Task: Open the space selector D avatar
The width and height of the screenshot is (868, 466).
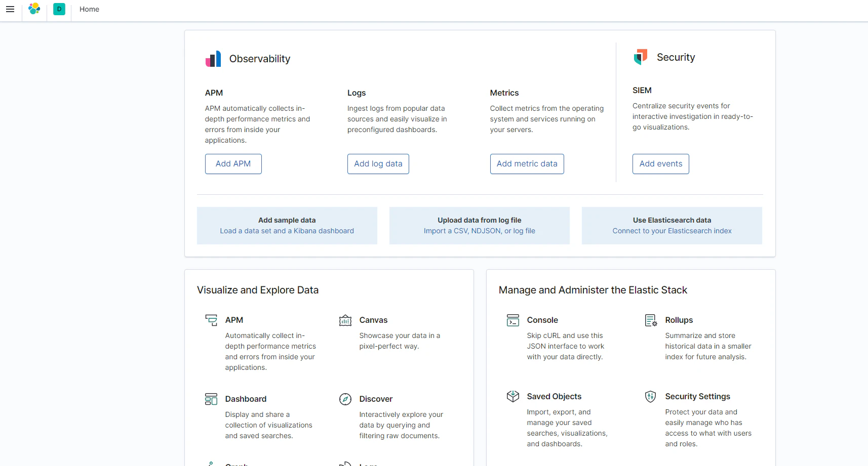Action: 59,9
